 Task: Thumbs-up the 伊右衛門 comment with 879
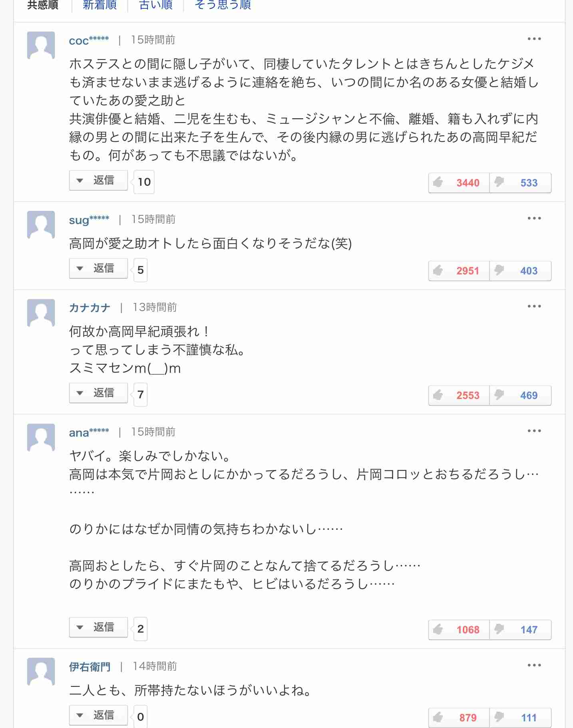[x=459, y=718]
